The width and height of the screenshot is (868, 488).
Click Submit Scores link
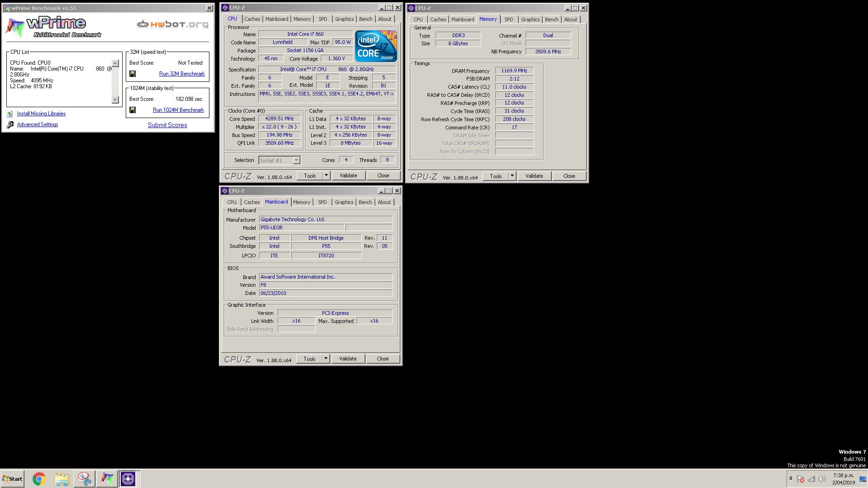(167, 125)
